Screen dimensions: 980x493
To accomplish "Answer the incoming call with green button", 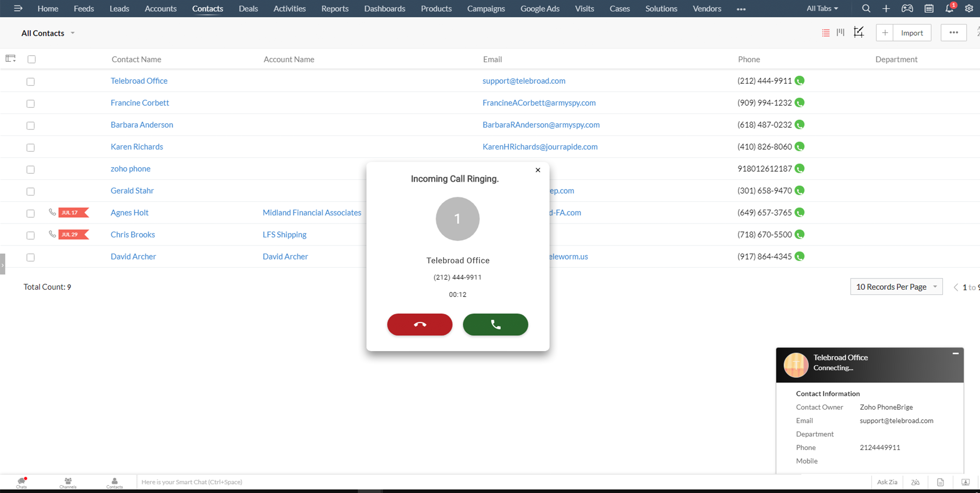I will pos(495,325).
